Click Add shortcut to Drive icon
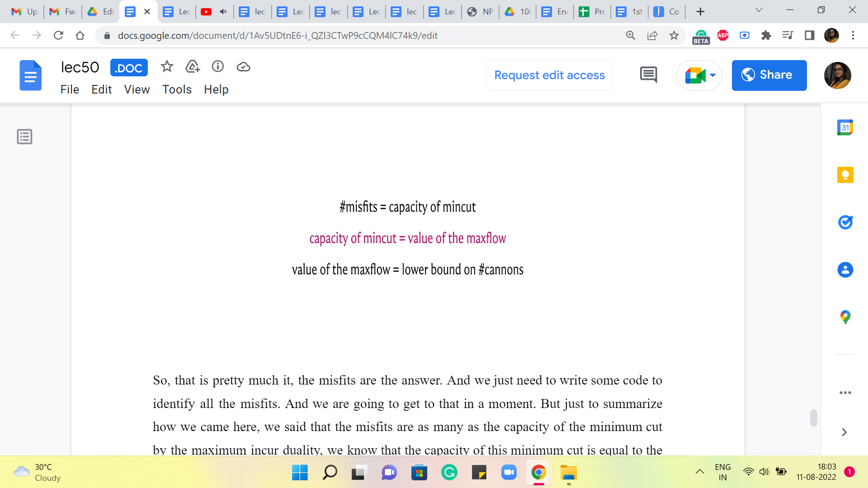 coord(193,67)
